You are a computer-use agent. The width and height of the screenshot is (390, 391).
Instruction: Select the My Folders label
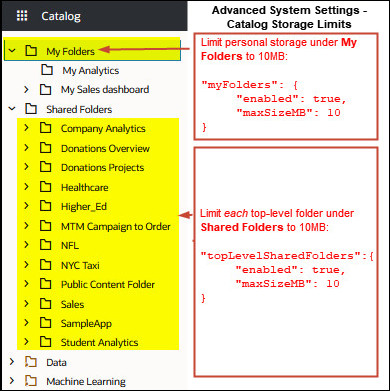[x=70, y=51]
